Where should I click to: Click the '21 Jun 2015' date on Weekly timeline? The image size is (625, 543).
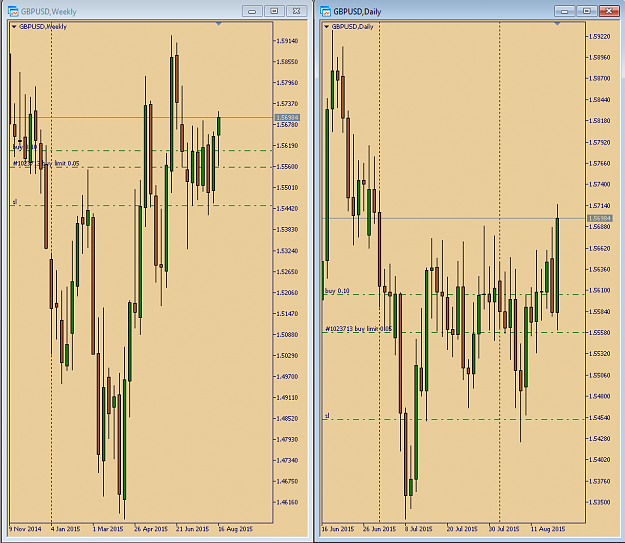pos(193,529)
